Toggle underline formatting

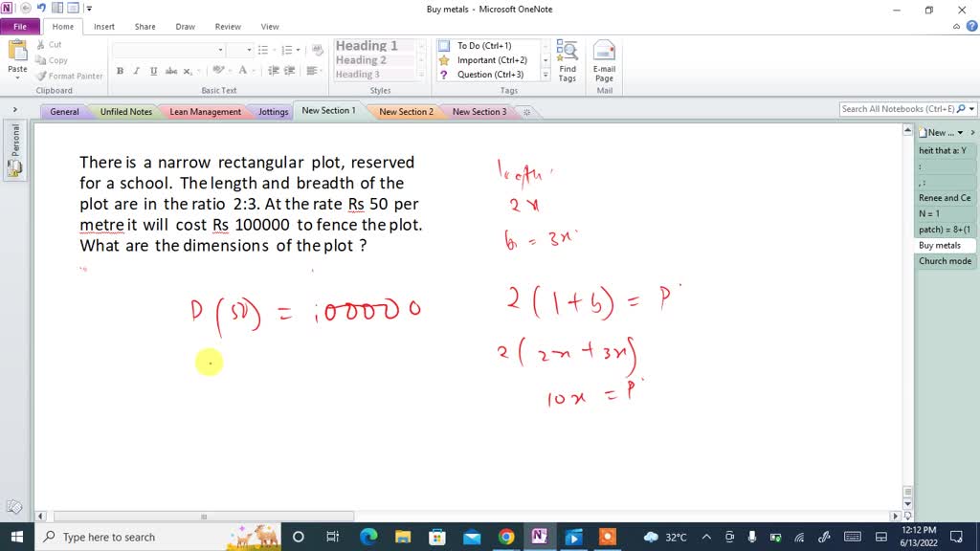point(154,70)
